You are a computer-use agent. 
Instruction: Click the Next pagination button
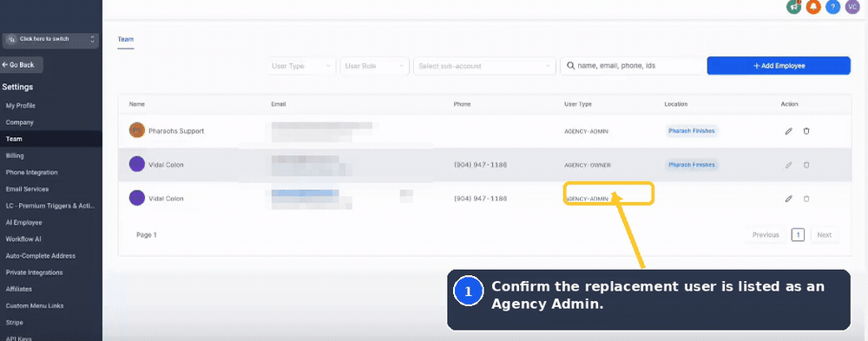(x=825, y=235)
